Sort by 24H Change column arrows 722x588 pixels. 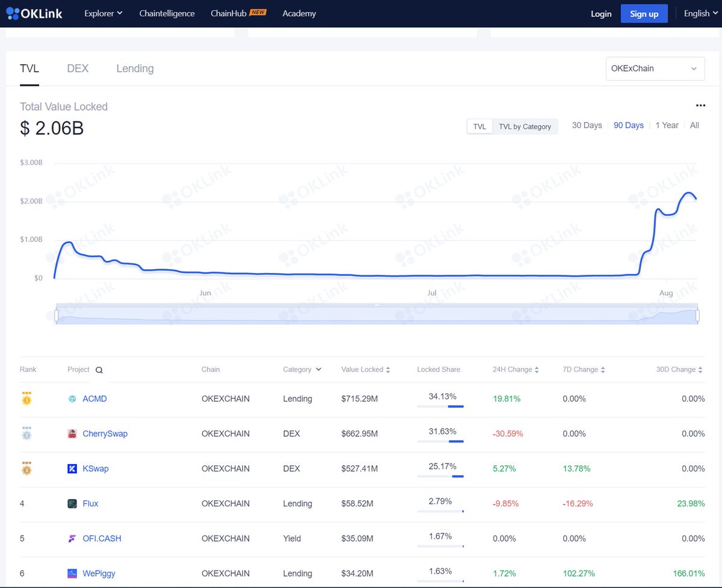point(537,370)
